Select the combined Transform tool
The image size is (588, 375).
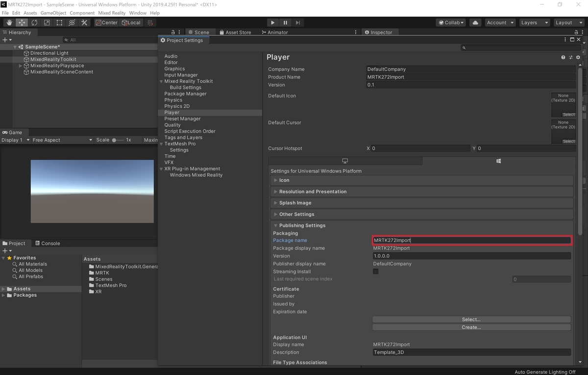[72, 23]
